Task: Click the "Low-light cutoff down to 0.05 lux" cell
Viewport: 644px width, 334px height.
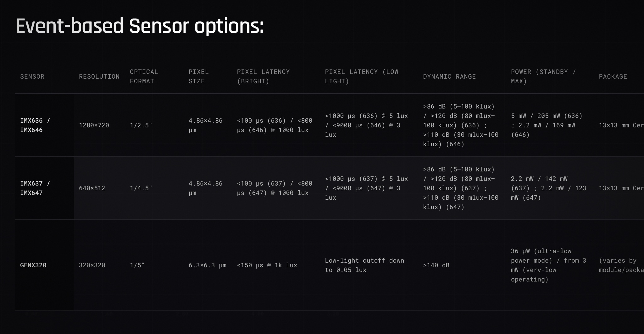Action: pos(364,265)
